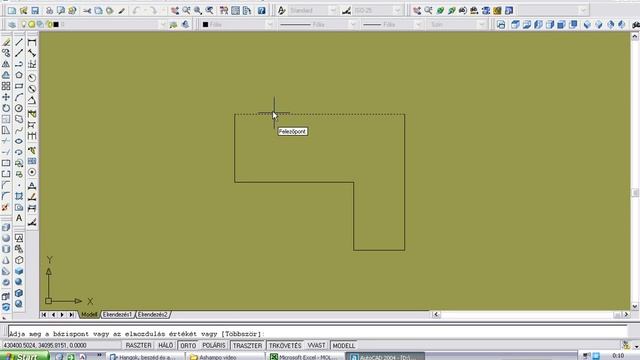
Task: Select the Line draw tool
Action: point(19,42)
